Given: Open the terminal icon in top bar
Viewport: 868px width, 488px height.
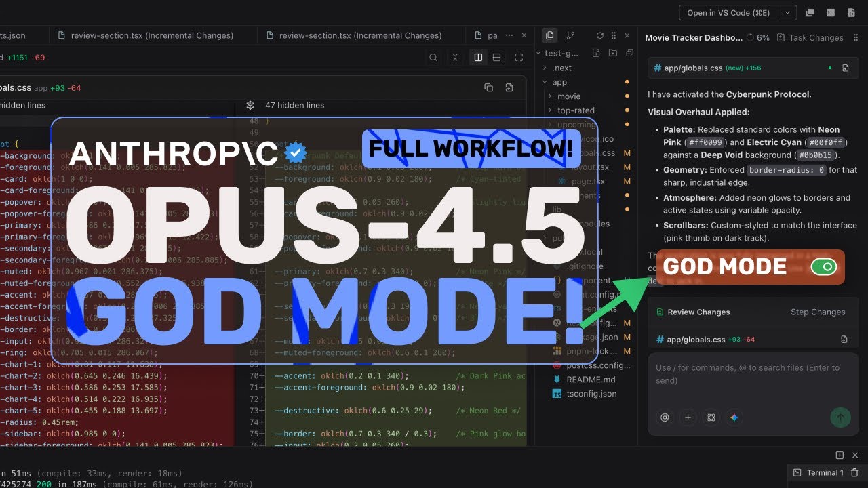Looking at the screenshot, I should 830,12.
